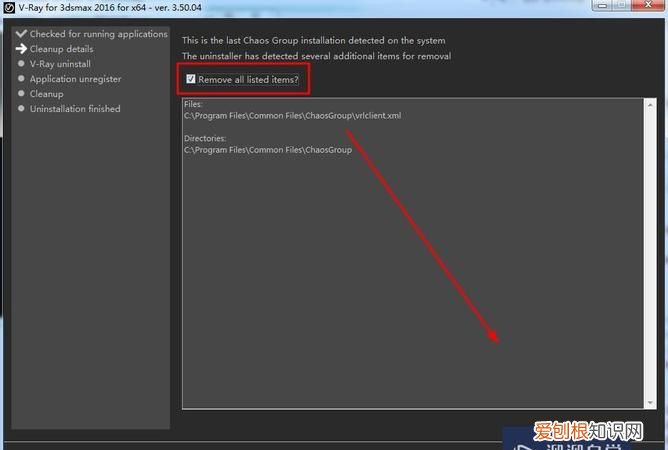Screen dimensions: 668x450
Task: Click the bullet beside the Cleanup step
Action: pos(20,94)
